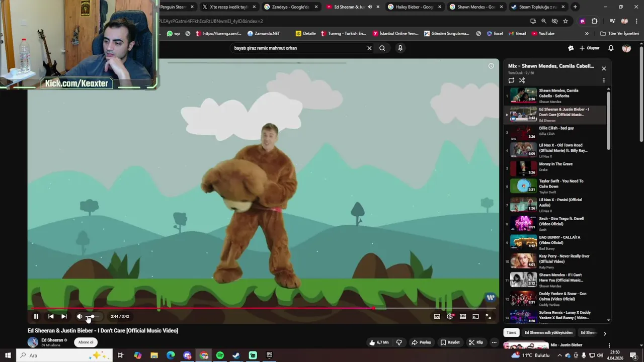Toggle playlist loop
The width and height of the screenshot is (644, 362).
click(511, 80)
